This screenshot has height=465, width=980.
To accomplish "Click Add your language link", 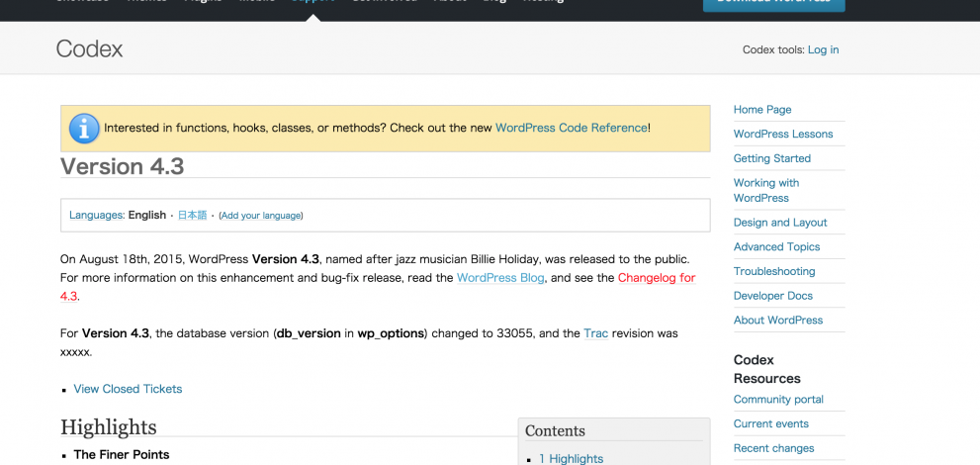I will point(261,216).
